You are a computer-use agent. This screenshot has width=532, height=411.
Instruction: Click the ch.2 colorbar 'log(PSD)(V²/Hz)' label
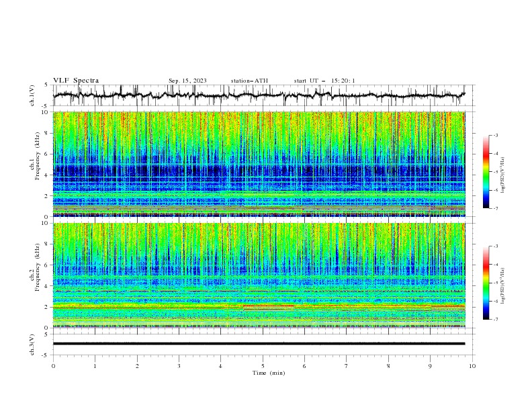click(503, 286)
